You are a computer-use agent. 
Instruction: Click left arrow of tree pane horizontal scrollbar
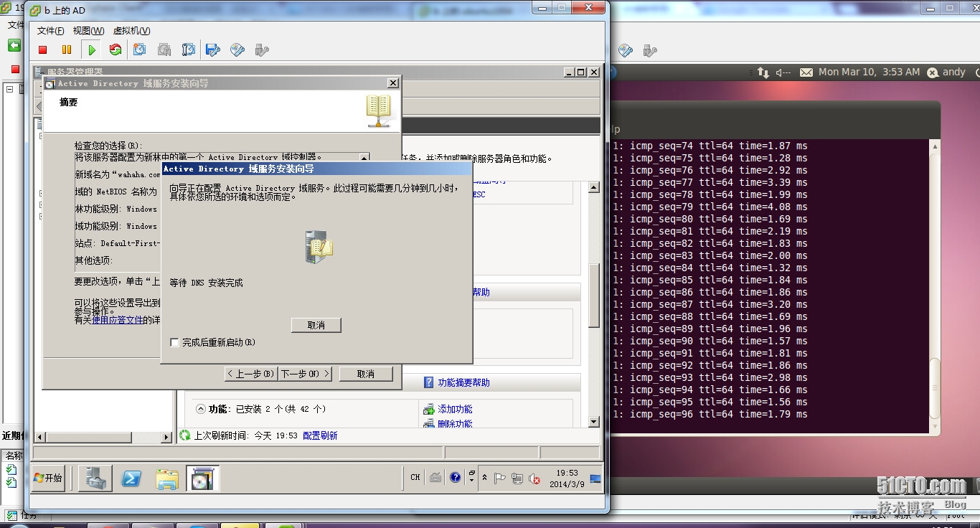[40, 436]
